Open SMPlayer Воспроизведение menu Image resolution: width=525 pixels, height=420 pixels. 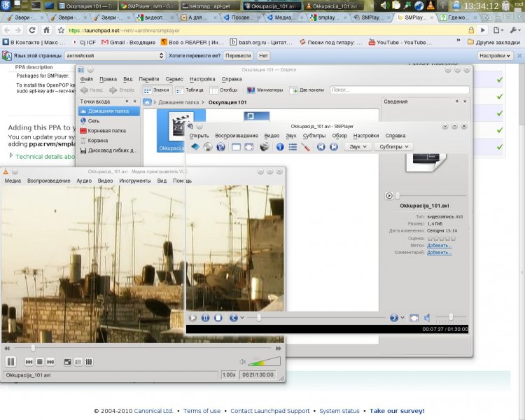click(x=237, y=136)
